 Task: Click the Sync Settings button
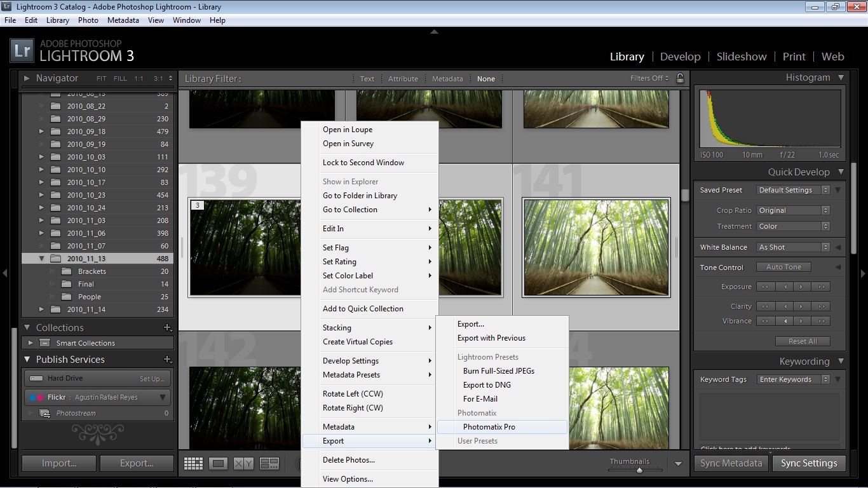[x=809, y=463]
